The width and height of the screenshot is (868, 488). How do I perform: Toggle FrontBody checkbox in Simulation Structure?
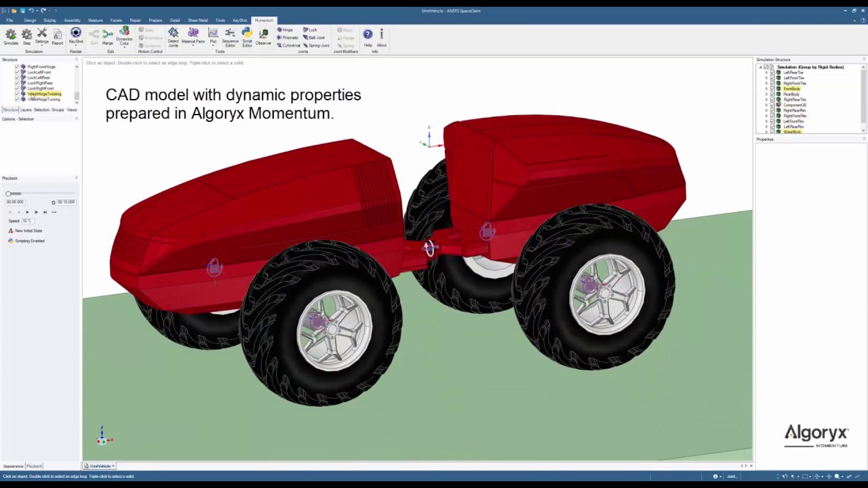(772, 89)
